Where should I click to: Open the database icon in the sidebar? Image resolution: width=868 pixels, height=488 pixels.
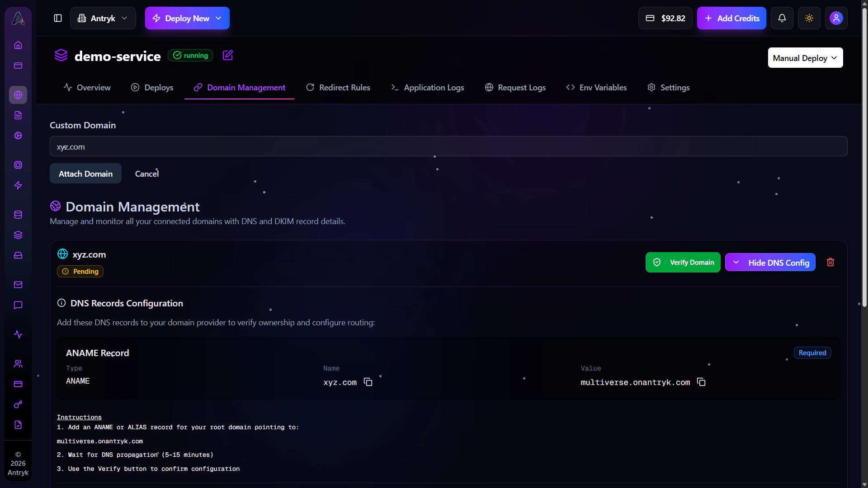pyautogui.click(x=18, y=215)
